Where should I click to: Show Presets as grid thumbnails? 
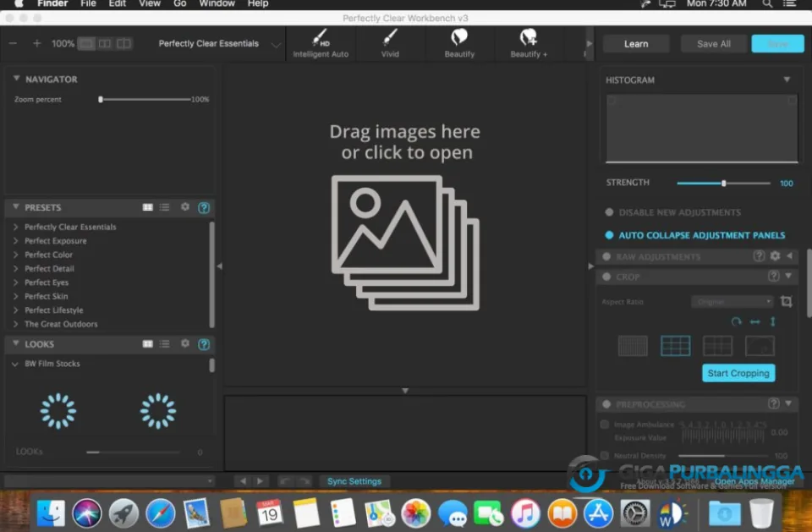(x=147, y=207)
